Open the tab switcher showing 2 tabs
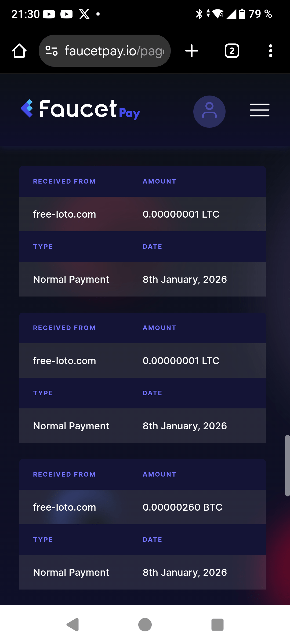Viewport: 290px width, 644px height. 232,51
